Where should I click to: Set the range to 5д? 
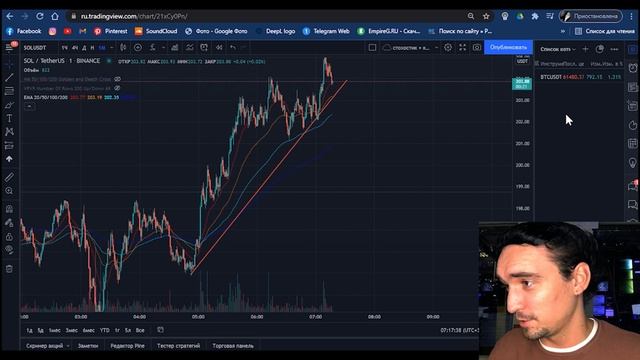tap(40, 330)
